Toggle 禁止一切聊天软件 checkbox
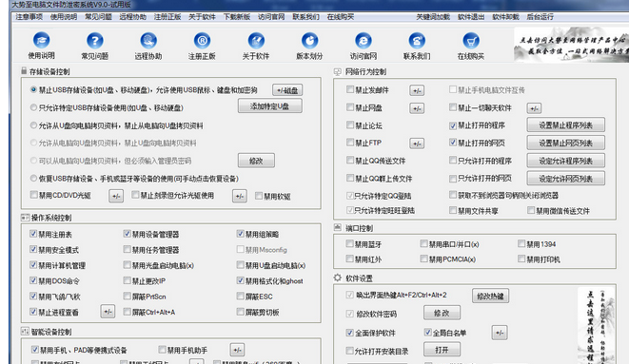Viewport: 629px width, 364px height. click(x=453, y=107)
